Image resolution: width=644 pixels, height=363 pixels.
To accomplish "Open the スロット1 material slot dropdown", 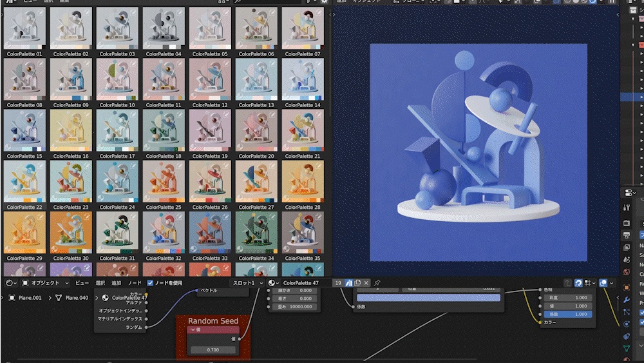I will 248,283.
